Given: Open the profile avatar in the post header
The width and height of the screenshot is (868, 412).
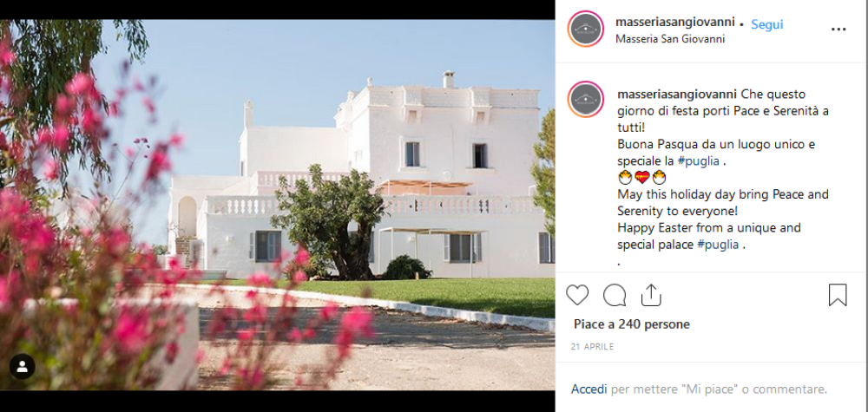Looking at the screenshot, I should (586, 29).
